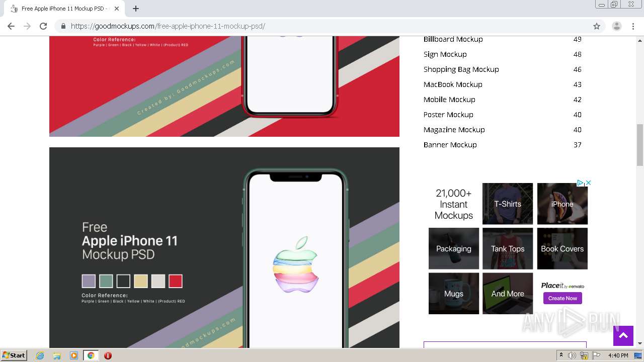This screenshot has width=644, height=362.
Task: Click the Tank Tops ad tile
Action: [x=508, y=248]
